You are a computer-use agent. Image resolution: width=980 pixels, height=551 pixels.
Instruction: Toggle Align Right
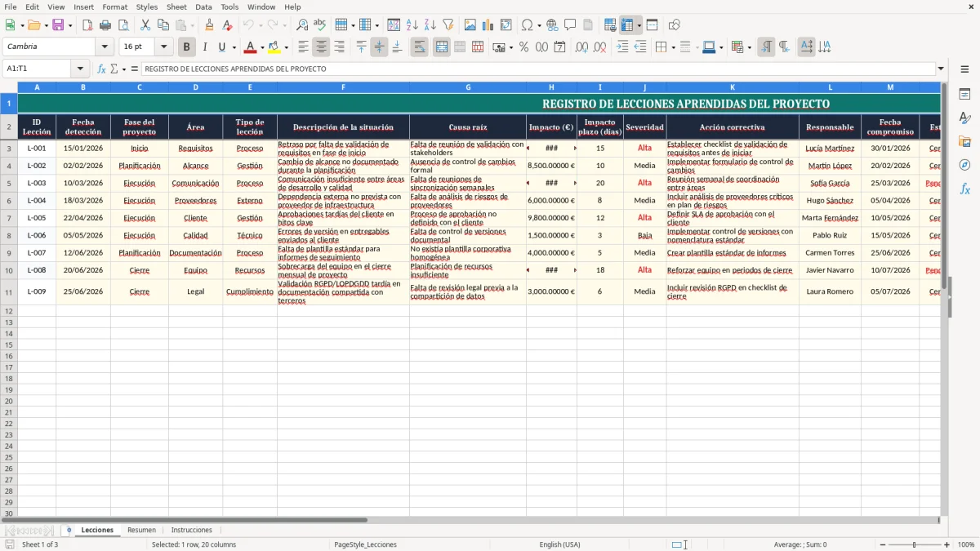coord(339,47)
